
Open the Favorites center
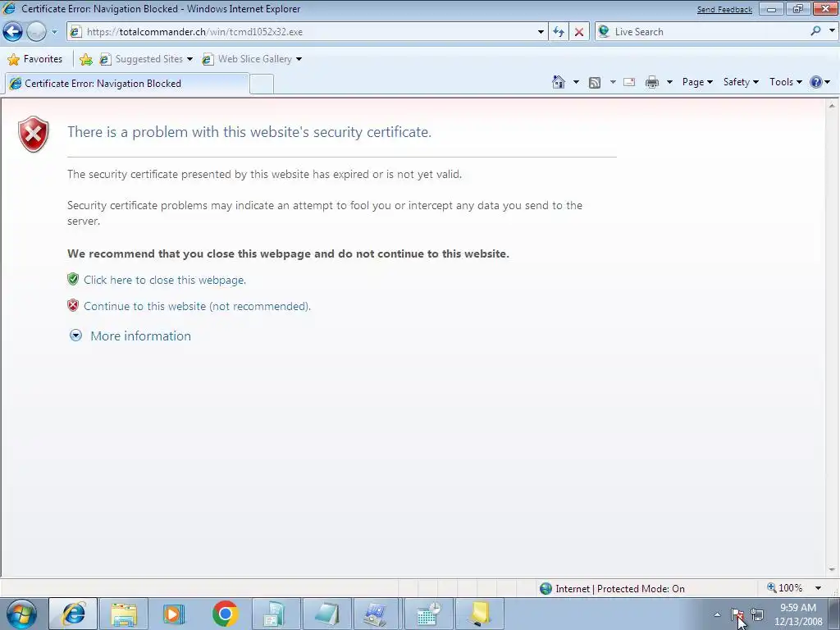click(x=35, y=59)
